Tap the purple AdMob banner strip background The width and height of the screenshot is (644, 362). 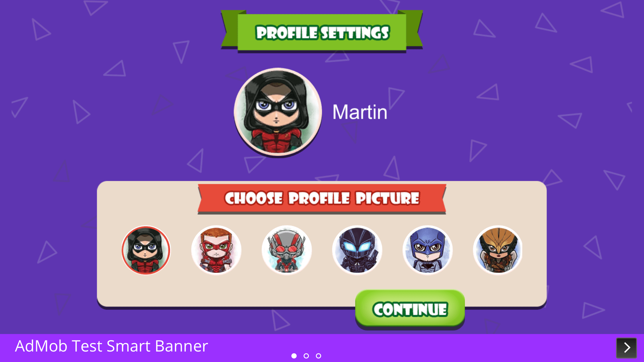pyautogui.click(x=437, y=347)
